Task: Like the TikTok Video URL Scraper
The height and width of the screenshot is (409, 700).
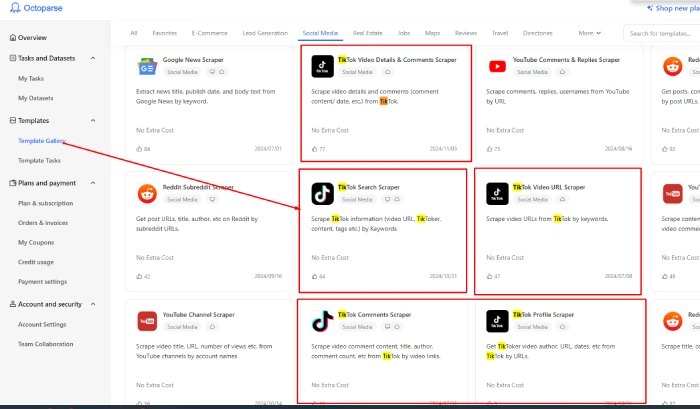Action: [x=489, y=276]
